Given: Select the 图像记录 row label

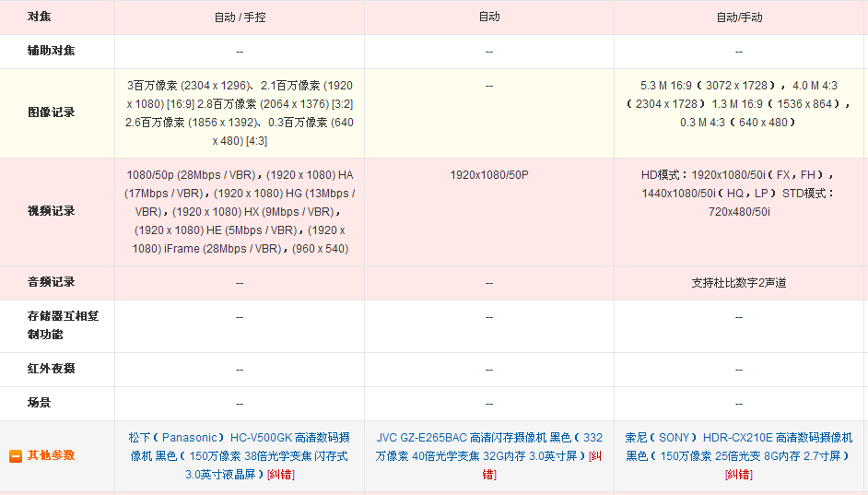Looking at the screenshot, I should coord(51,112).
